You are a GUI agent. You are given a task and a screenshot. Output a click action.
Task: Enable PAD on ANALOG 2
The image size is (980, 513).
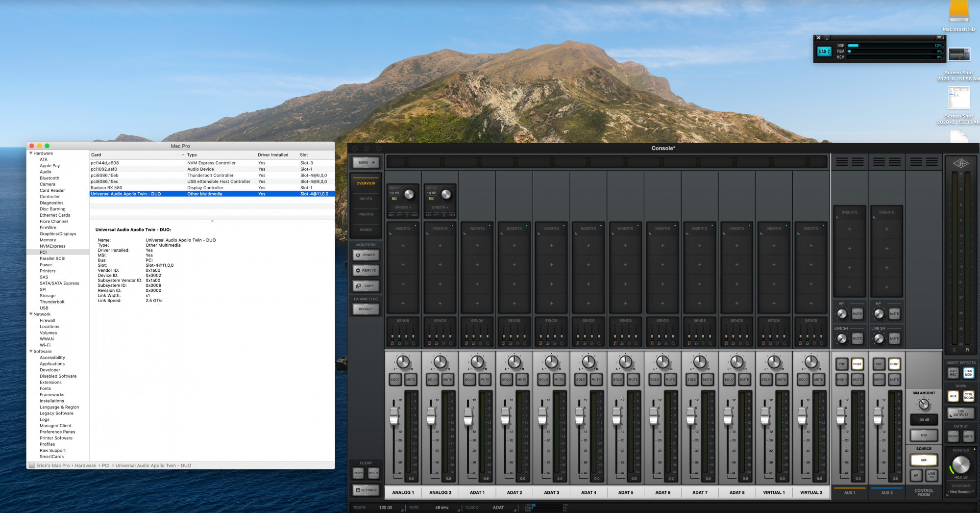point(451,215)
